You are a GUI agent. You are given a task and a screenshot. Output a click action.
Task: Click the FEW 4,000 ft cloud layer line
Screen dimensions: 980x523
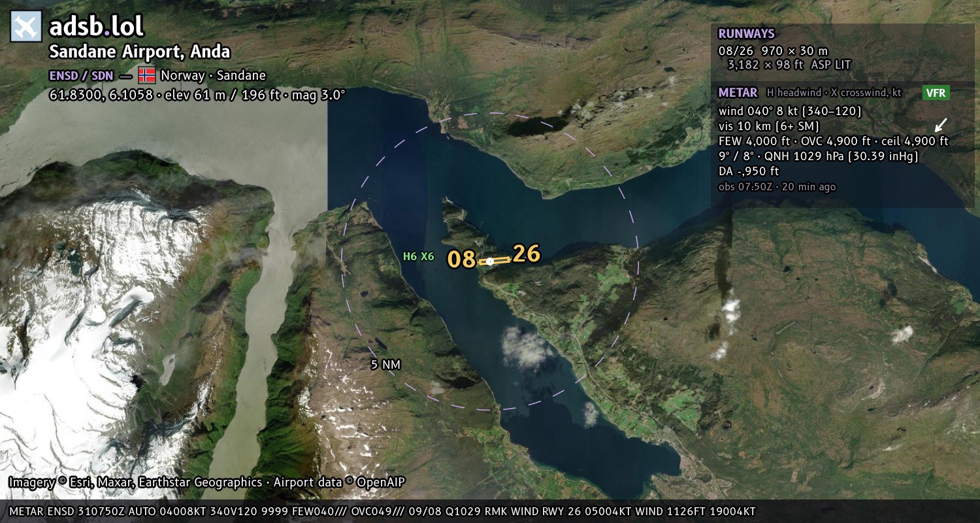[833, 141]
